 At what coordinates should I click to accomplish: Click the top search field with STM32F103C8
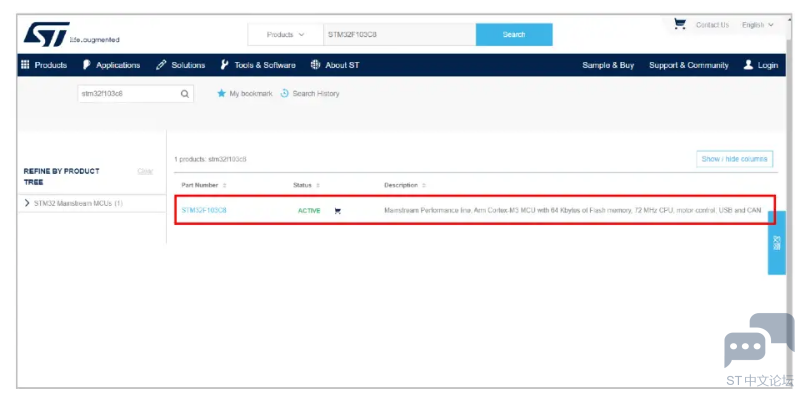point(399,35)
